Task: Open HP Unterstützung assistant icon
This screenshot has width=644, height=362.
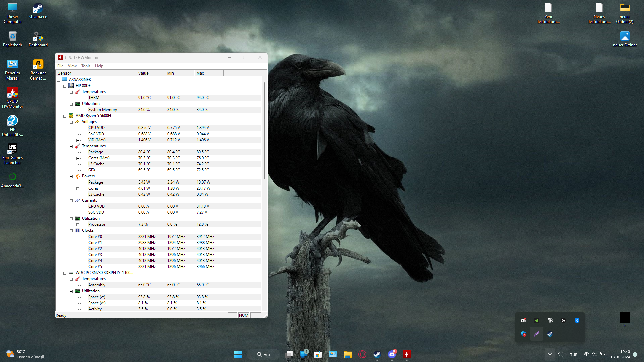Action: 13,126
